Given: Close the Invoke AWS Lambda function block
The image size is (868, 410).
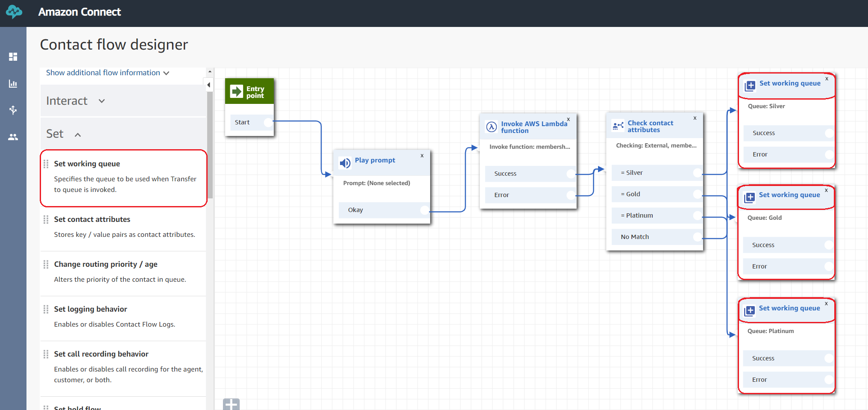Looking at the screenshot, I should pyautogui.click(x=569, y=119).
